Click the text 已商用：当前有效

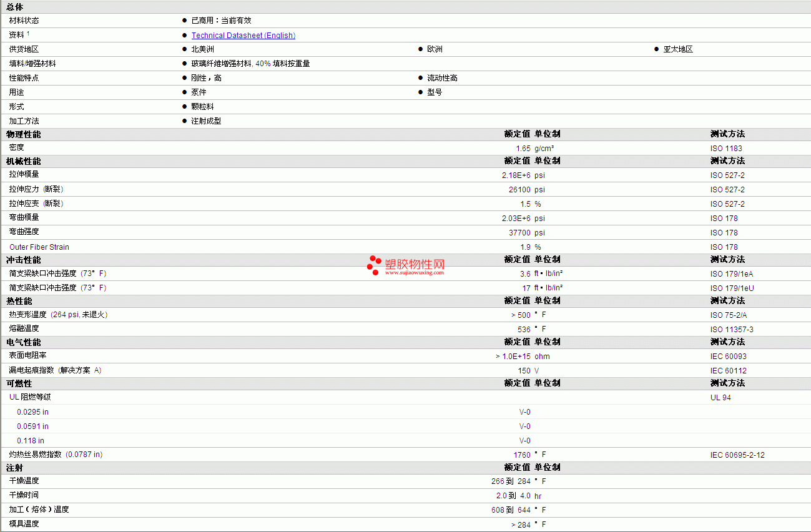(x=221, y=21)
